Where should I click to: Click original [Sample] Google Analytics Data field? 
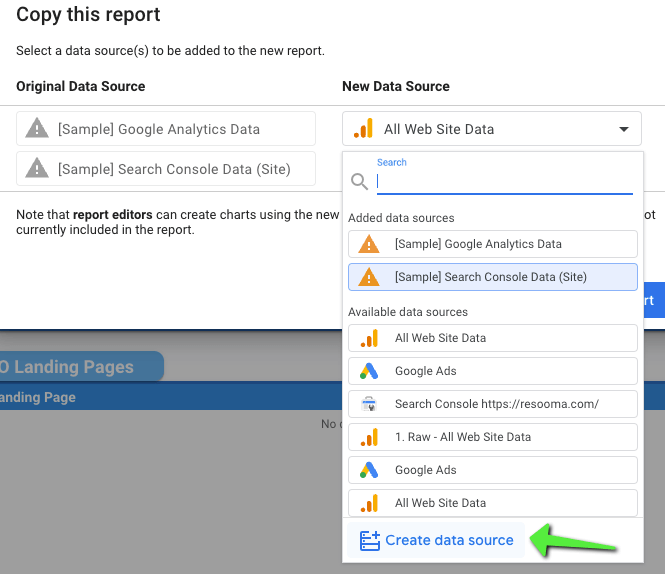166,129
